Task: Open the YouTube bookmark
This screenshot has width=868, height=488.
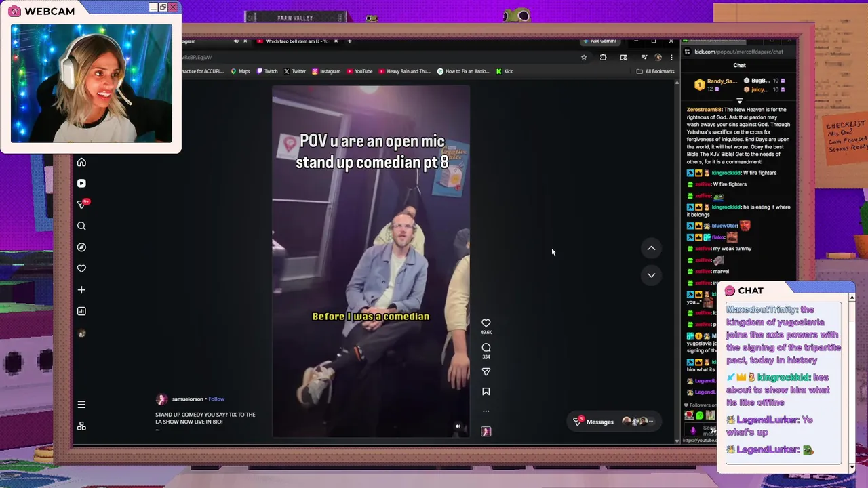Action: 359,71
